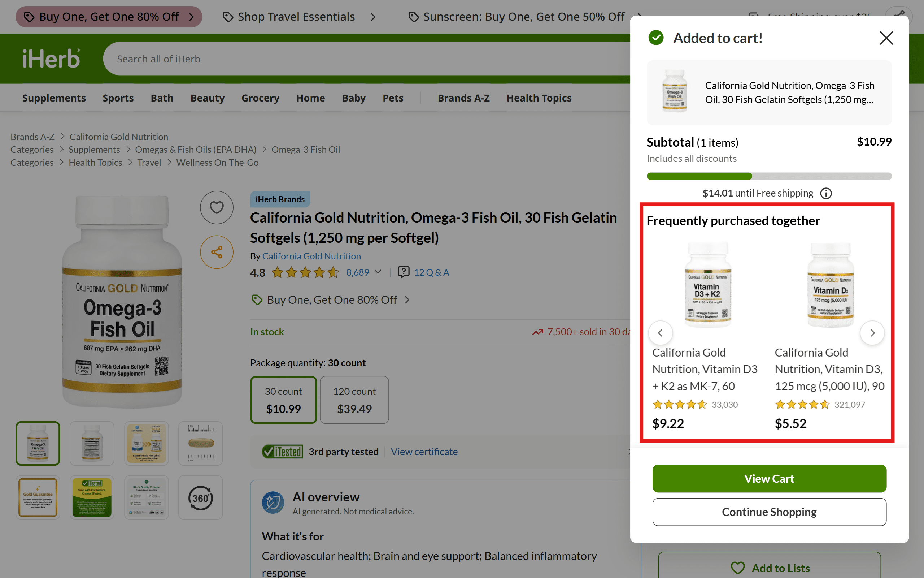Open the Pets menu
924x578 pixels.
[x=393, y=98]
